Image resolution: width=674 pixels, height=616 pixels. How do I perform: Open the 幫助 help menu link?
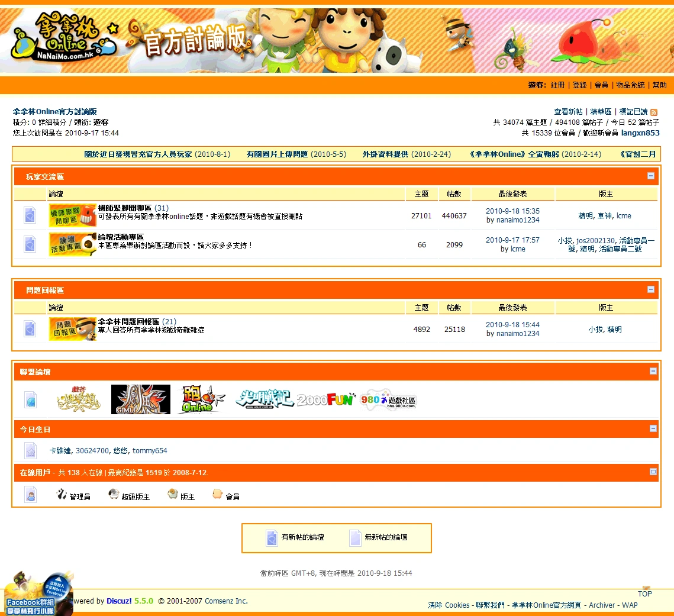pyautogui.click(x=659, y=85)
